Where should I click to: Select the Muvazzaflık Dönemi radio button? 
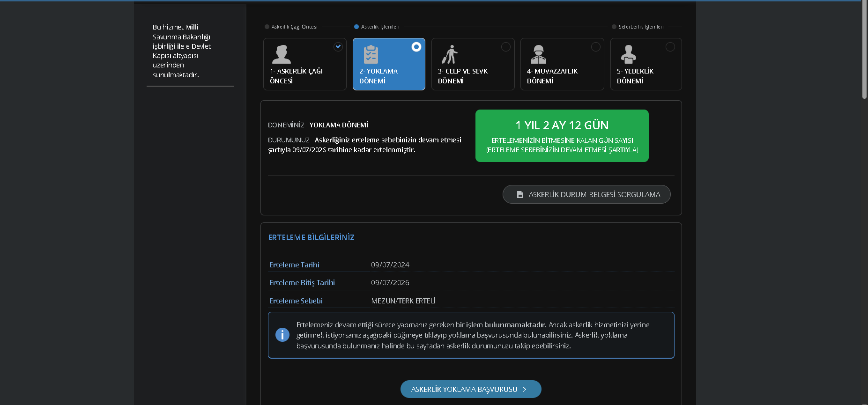[596, 47]
